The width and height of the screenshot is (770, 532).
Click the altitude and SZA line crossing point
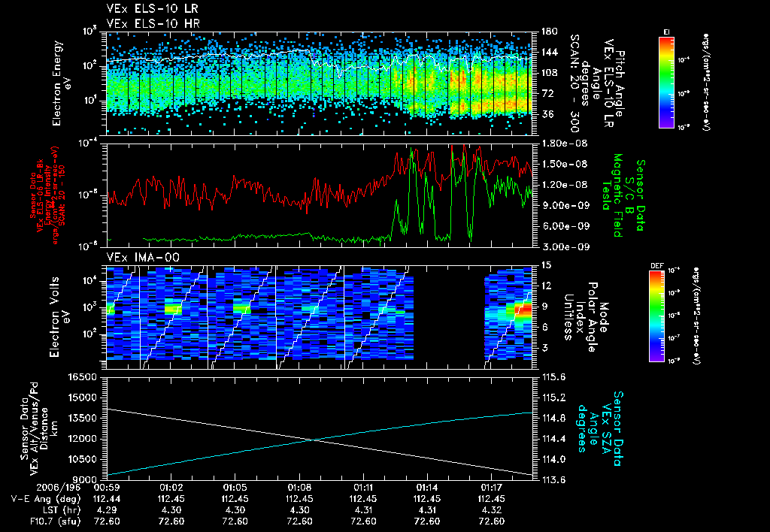point(313,440)
